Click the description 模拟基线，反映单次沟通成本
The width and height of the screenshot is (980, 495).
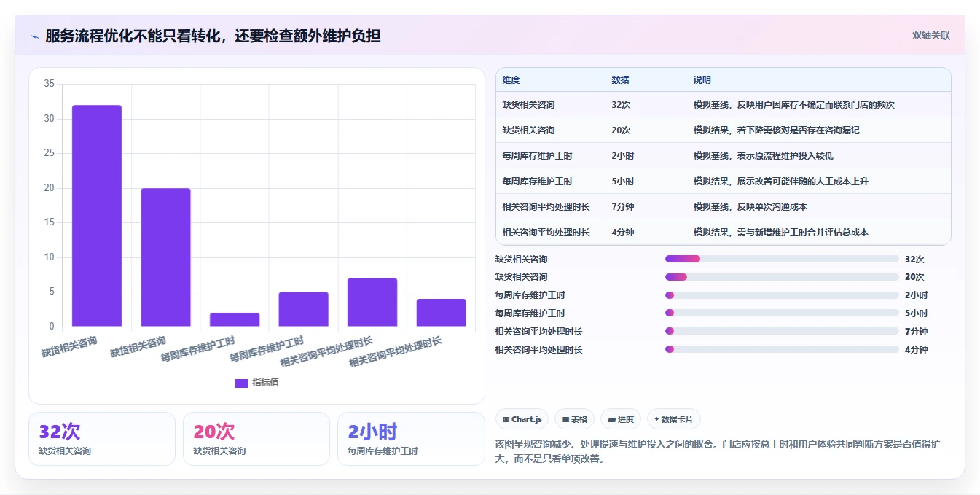click(x=750, y=207)
